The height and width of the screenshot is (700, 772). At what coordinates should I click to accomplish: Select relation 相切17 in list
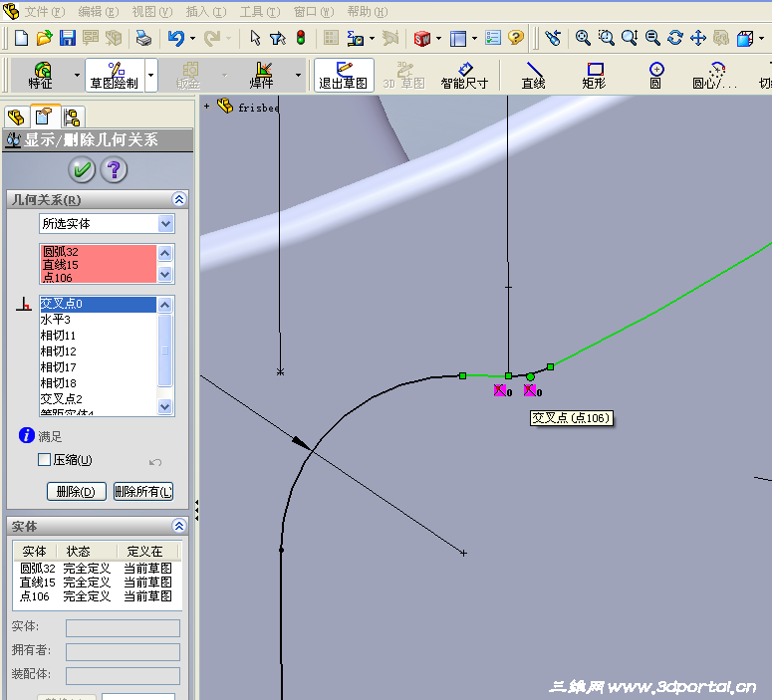click(x=99, y=367)
